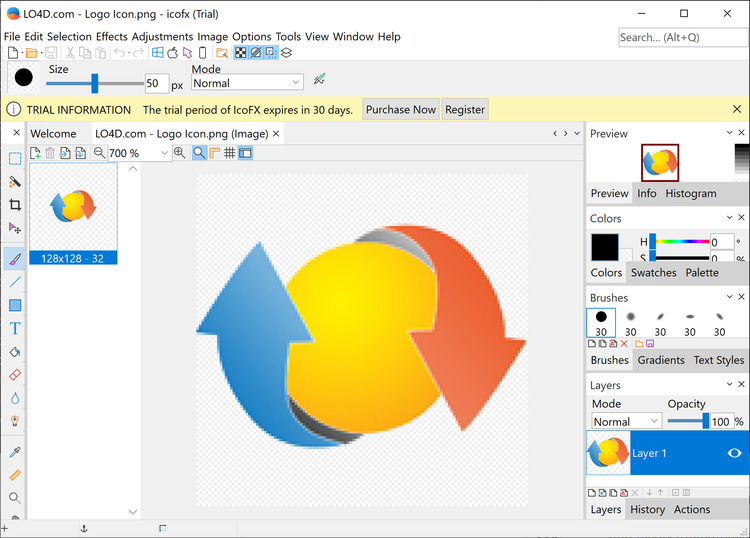Image resolution: width=750 pixels, height=538 pixels.
Task: Select the Text tool
Action: 15,328
